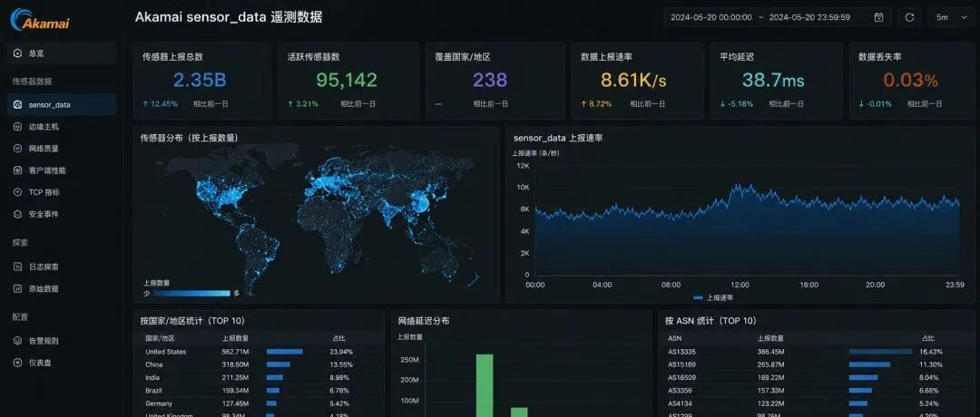Image resolution: width=980 pixels, height=417 pixels.
Task: Open 日志探索 menu label
Action: [x=44, y=267]
